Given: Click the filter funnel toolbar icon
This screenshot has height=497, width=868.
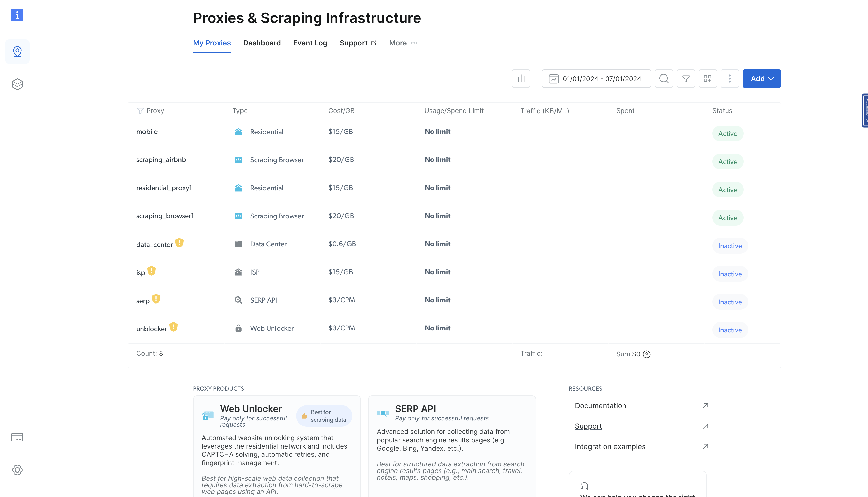Looking at the screenshot, I should point(686,79).
